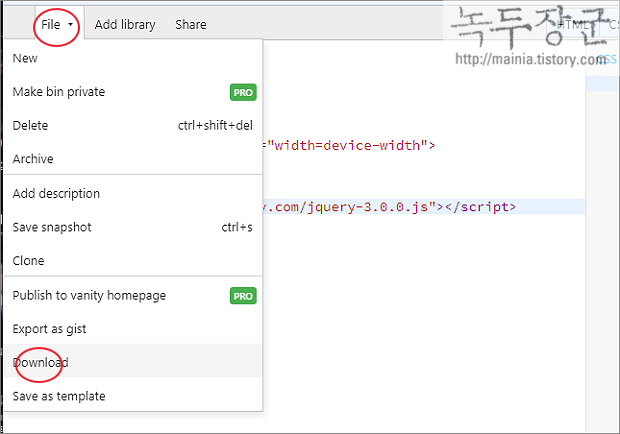This screenshot has width=620, height=434.
Task: Open the File dropdown menu
Action: click(57, 25)
